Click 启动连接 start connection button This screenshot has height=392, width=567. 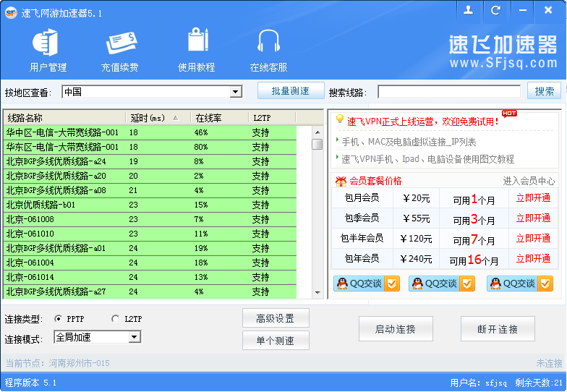point(396,329)
